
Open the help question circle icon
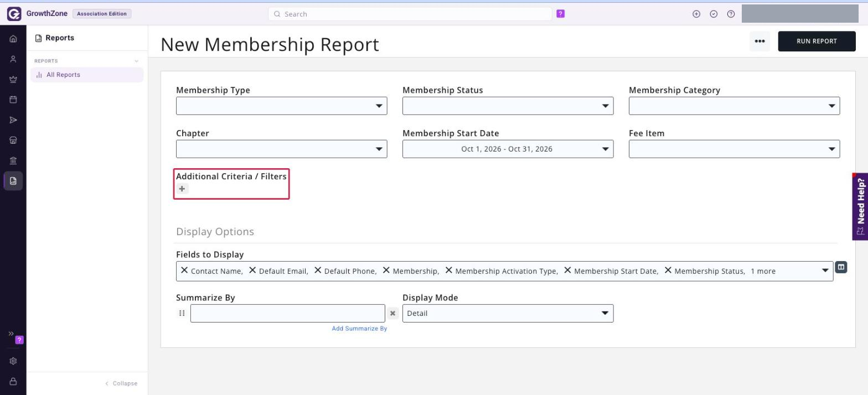coord(731,14)
